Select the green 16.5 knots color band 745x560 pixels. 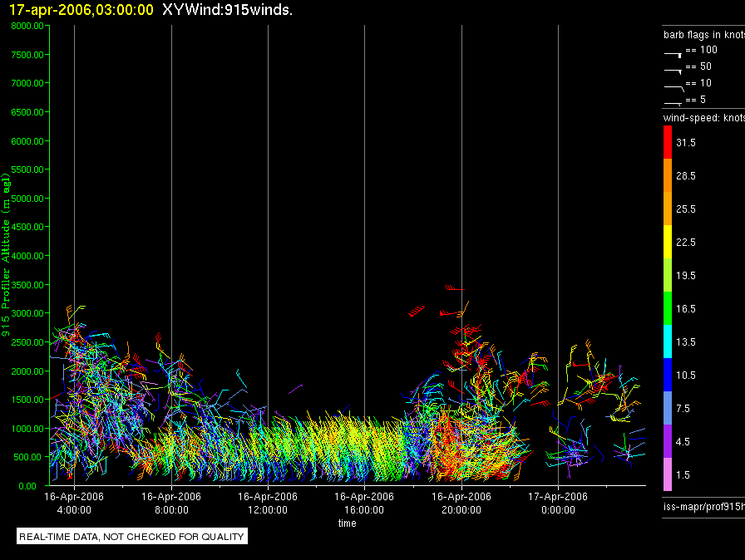tap(668, 308)
